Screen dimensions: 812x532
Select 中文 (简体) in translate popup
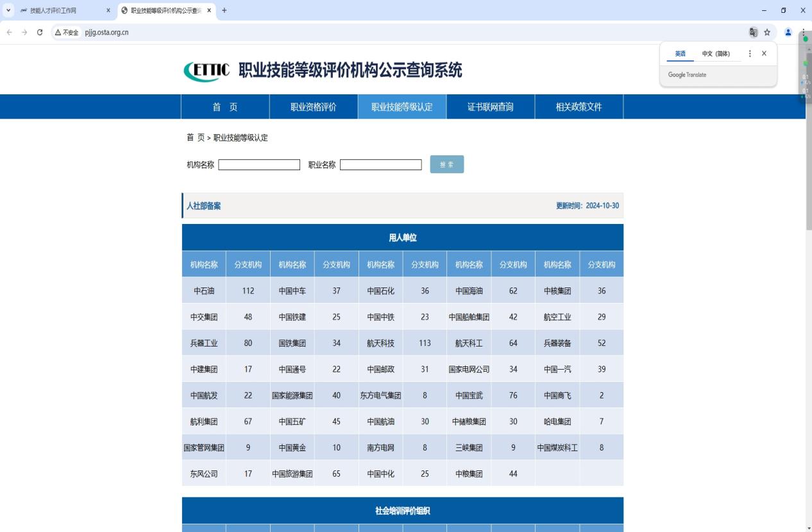click(716, 54)
